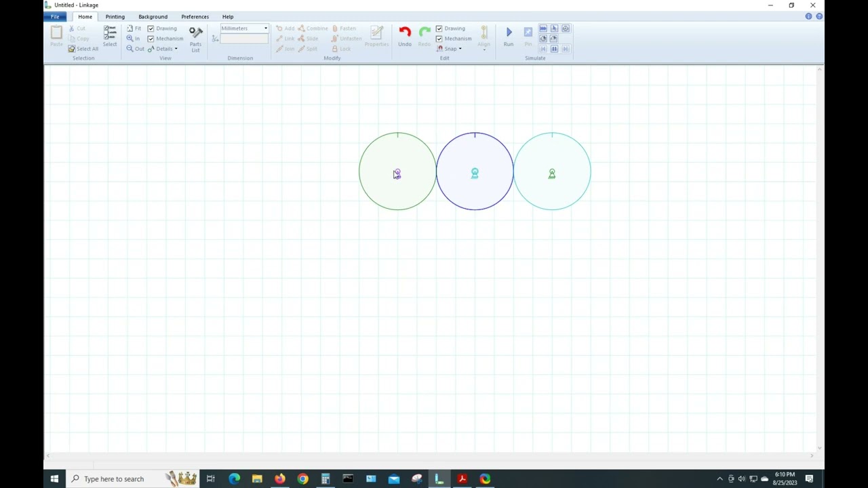The image size is (868, 488).
Task: Click the Combine tool
Action: [313, 28]
